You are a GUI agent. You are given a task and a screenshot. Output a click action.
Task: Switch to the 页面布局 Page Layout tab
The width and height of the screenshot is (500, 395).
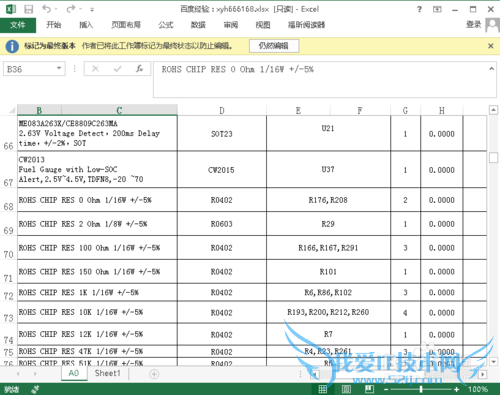point(126,25)
